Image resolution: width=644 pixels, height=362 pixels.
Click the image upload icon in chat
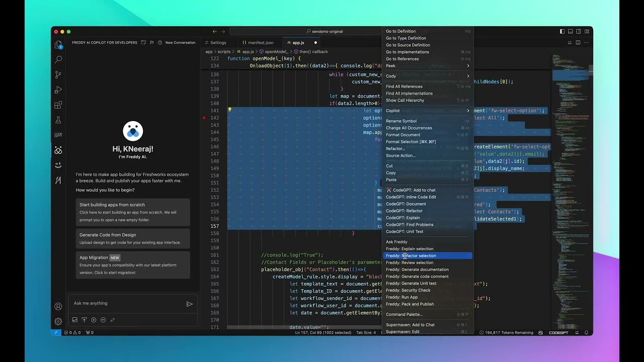(x=75, y=320)
